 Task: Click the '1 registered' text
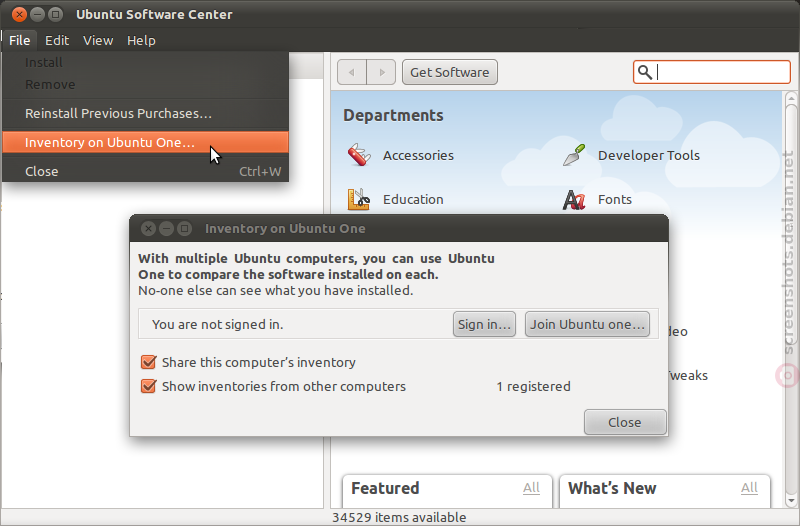coord(534,386)
